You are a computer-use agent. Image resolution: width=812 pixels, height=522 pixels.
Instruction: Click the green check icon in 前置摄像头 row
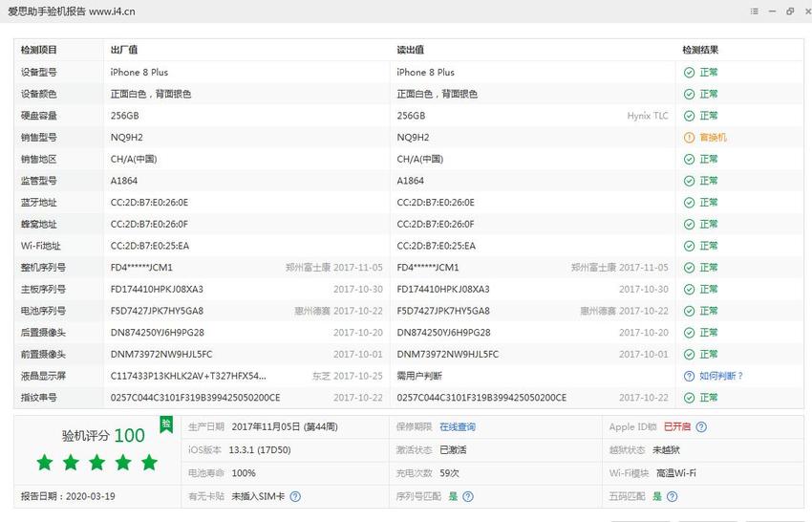[689, 355]
